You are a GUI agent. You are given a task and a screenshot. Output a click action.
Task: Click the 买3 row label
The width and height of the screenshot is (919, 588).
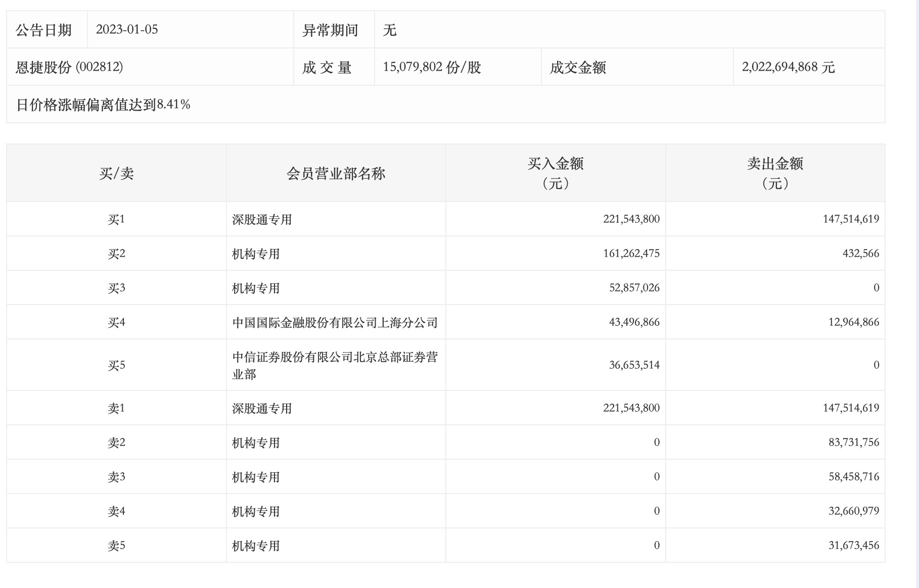click(x=116, y=288)
